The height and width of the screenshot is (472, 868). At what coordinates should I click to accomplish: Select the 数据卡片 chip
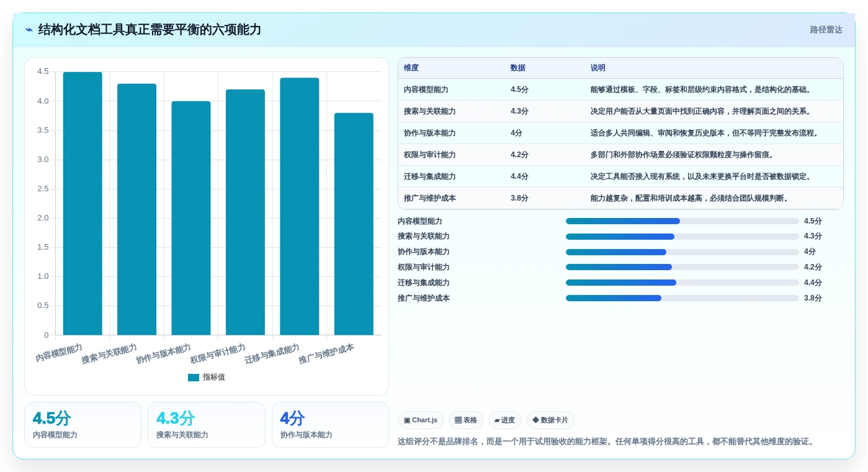pos(550,420)
